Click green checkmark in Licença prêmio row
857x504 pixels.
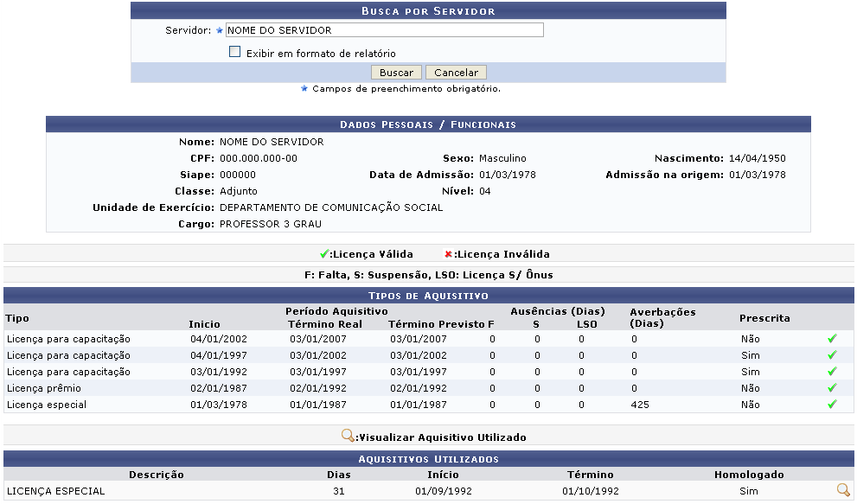click(832, 388)
